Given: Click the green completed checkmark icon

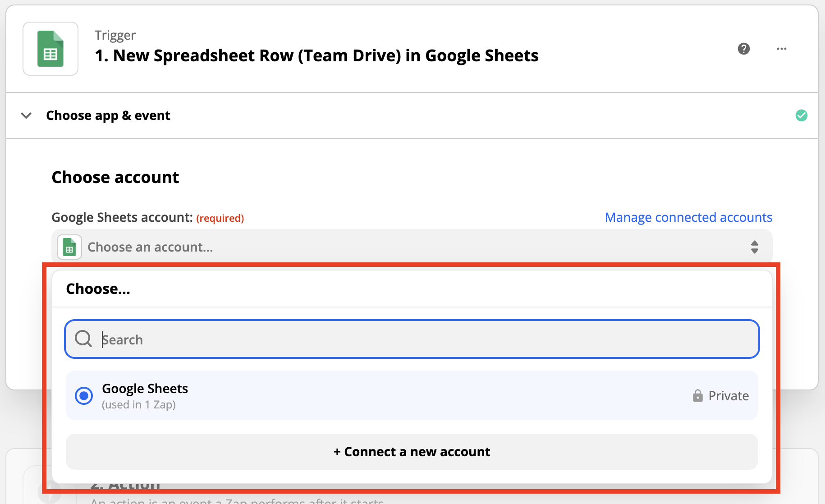Looking at the screenshot, I should 802,115.
